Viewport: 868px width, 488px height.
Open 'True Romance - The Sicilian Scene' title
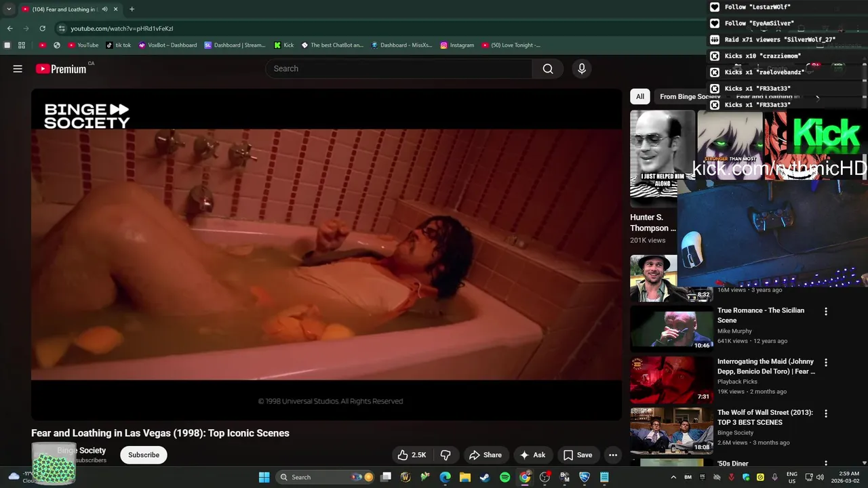pos(761,315)
